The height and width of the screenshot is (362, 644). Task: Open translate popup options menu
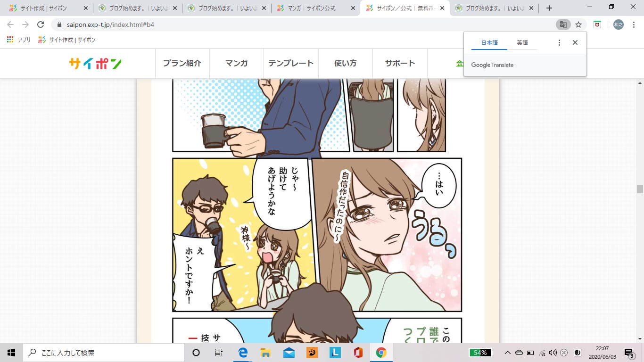click(559, 42)
